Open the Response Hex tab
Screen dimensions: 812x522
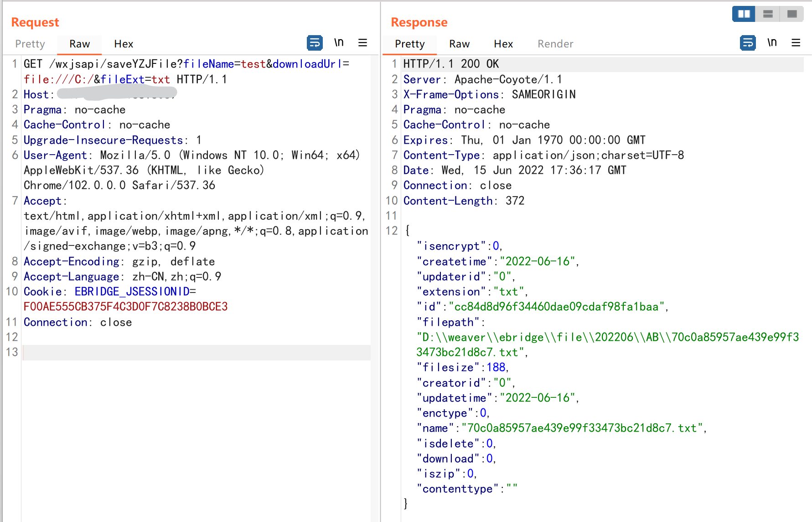503,44
